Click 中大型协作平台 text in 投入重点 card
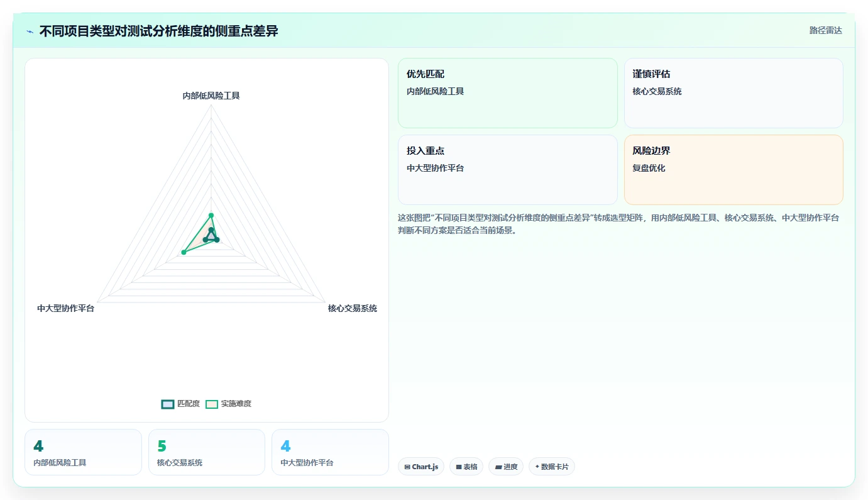This screenshot has width=868, height=500. pyautogui.click(x=435, y=168)
